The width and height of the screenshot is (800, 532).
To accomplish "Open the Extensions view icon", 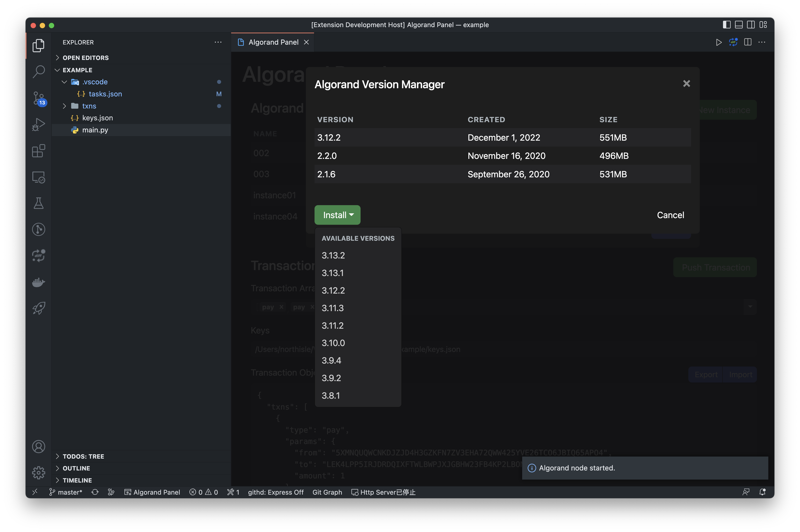I will point(39,151).
